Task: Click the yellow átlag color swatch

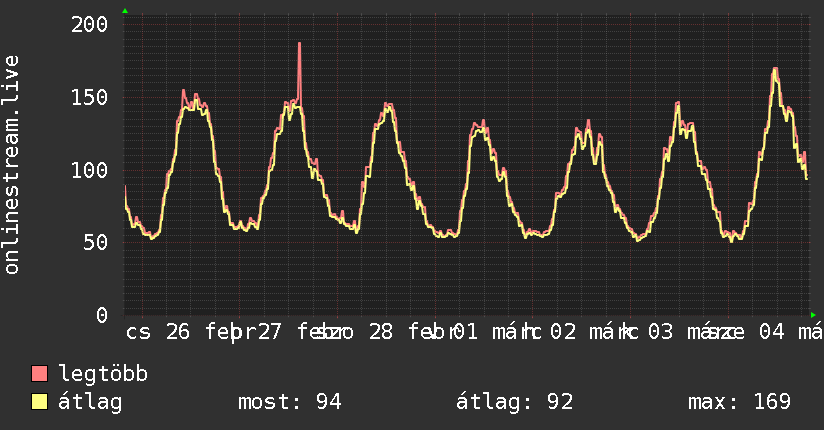Action: coord(39,401)
